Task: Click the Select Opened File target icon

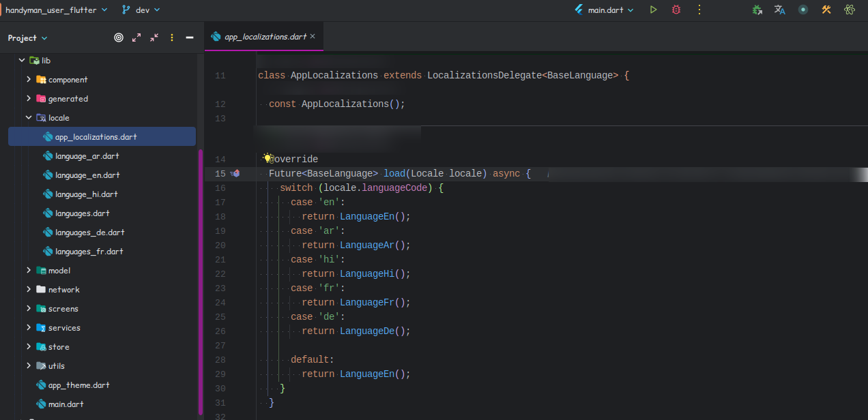Action: click(x=119, y=37)
